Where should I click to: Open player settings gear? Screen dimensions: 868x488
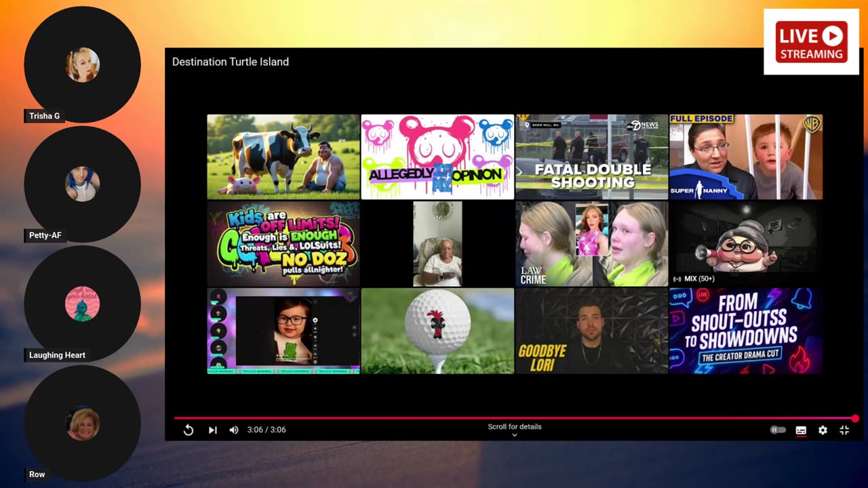pyautogui.click(x=823, y=430)
